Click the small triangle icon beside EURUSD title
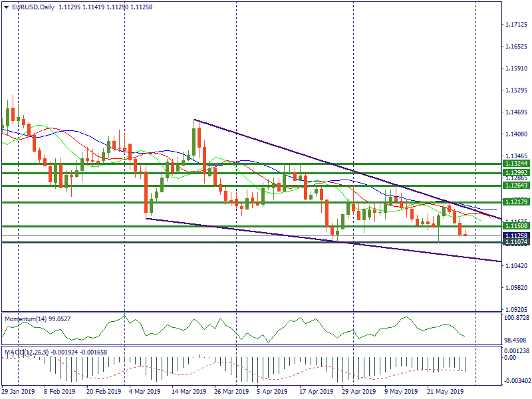 coord(6,7)
